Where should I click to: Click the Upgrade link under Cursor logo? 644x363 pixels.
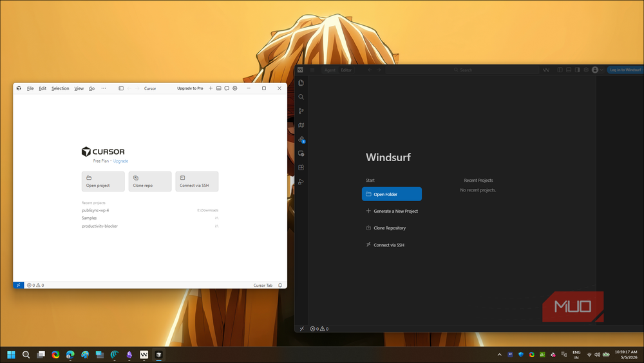tap(121, 161)
